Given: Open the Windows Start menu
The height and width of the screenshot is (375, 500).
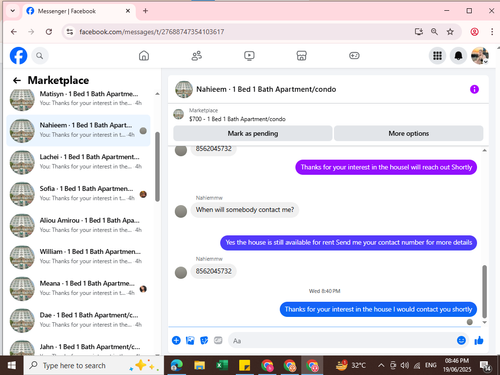Looking at the screenshot, I should point(12,365).
